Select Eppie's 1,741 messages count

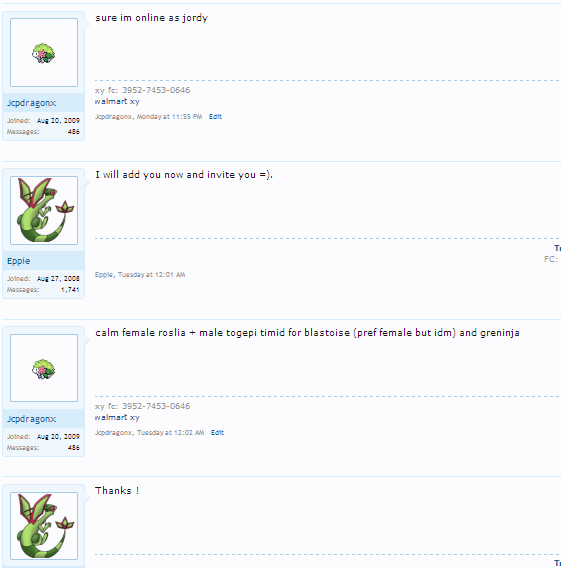click(x=70, y=289)
